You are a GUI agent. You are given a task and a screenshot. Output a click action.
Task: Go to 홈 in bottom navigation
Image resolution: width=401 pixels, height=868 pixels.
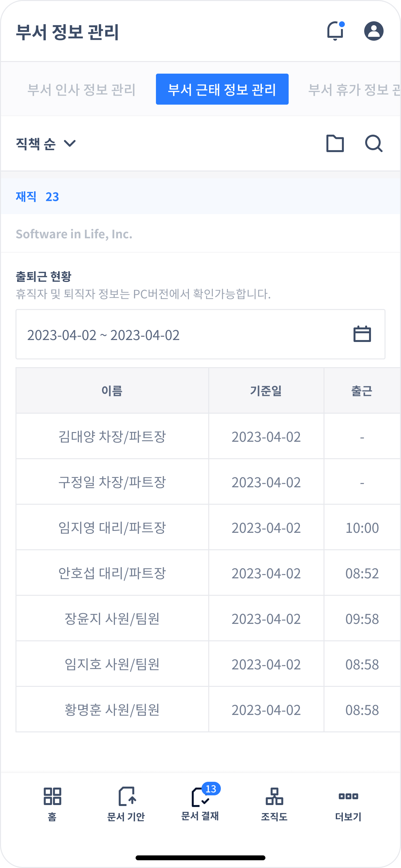coord(52,804)
